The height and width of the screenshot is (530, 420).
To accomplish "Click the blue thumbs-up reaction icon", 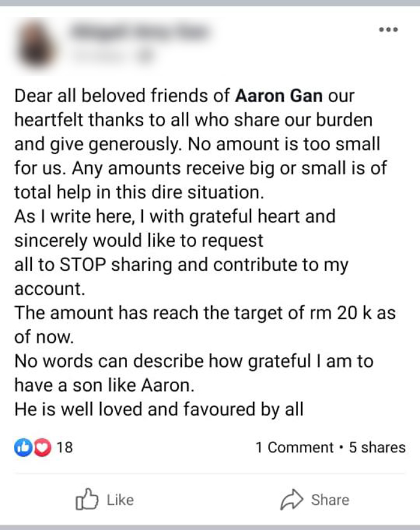I will [23, 447].
